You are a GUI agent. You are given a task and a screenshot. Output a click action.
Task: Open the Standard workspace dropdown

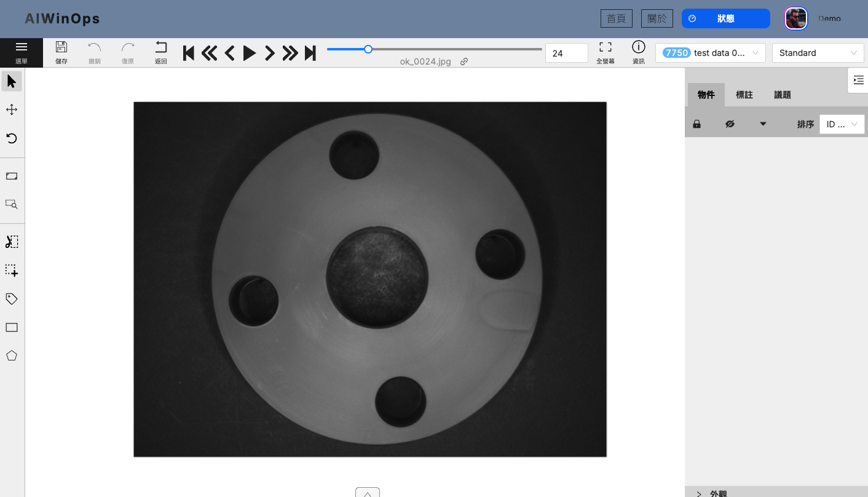click(x=818, y=53)
